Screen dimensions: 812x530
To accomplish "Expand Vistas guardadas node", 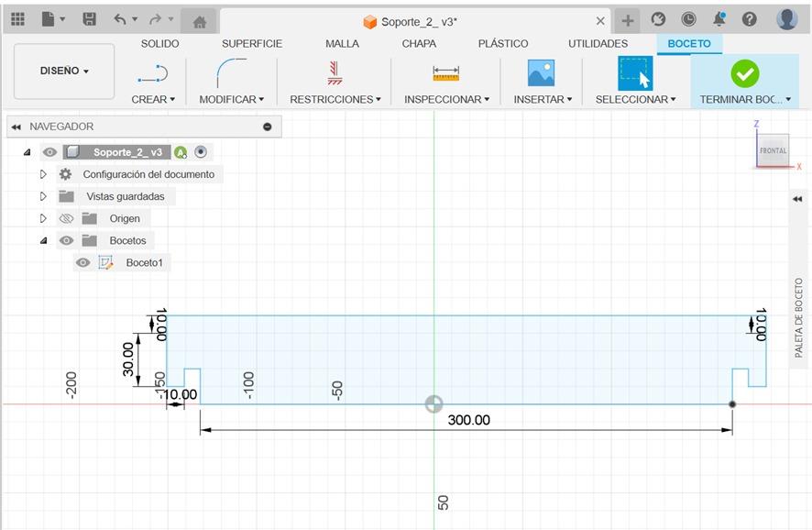I will click(x=43, y=196).
